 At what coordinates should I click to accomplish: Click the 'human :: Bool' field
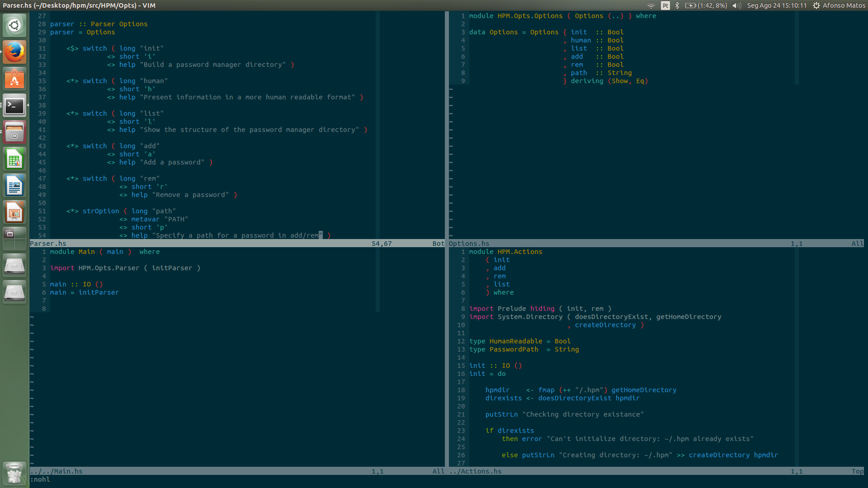click(x=597, y=40)
